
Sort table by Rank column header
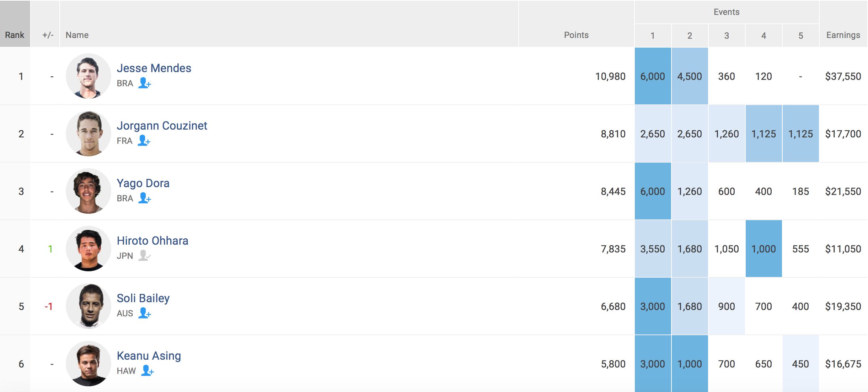tap(15, 35)
